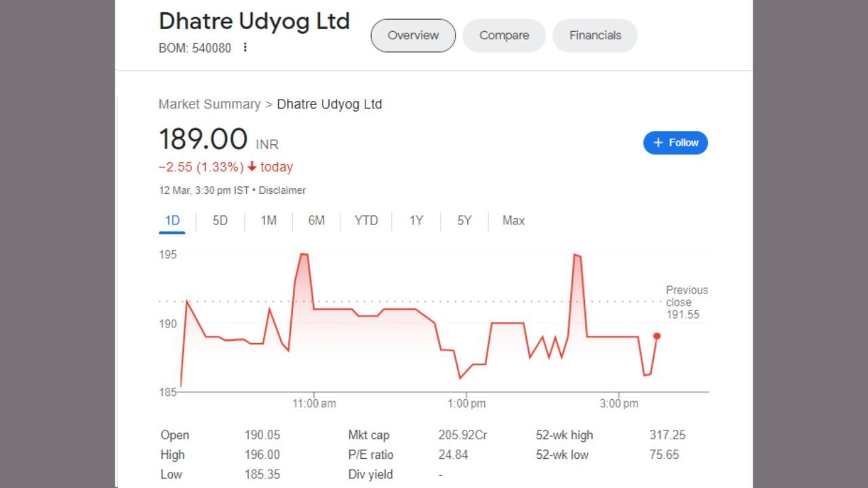The height and width of the screenshot is (488, 868).
Task: Click the 52-wk high label
Action: coord(564,435)
